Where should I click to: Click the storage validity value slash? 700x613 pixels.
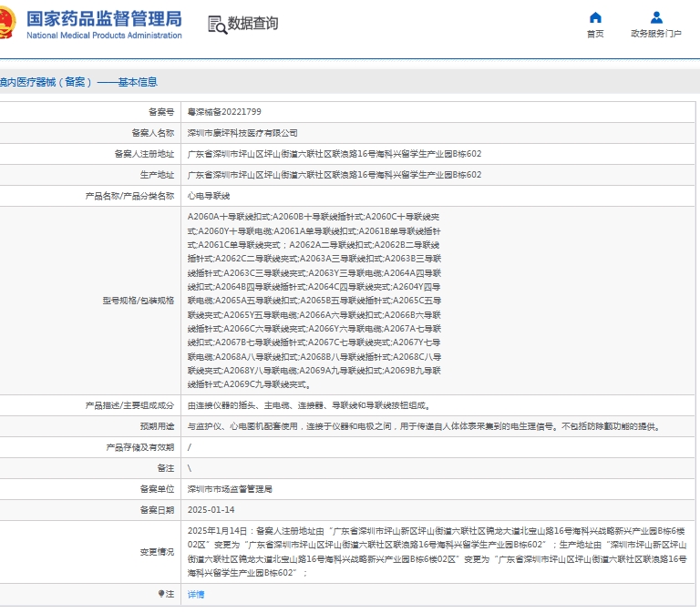190,447
